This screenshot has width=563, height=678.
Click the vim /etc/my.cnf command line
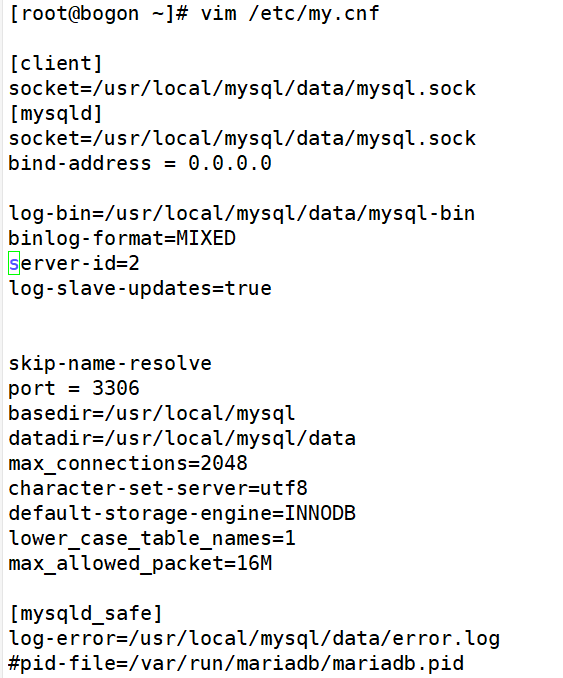[194, 14]
